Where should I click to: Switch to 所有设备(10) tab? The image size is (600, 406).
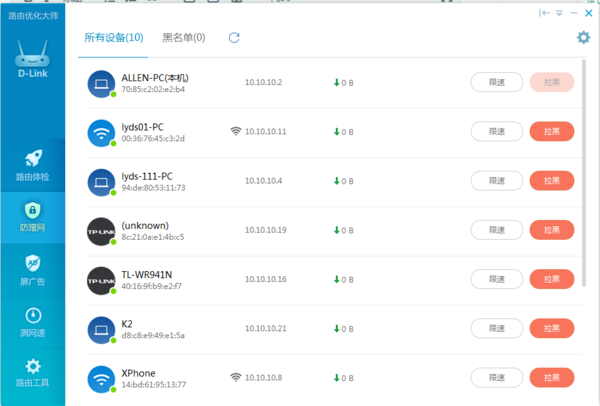pyautogui.click(x=114, y=38)
